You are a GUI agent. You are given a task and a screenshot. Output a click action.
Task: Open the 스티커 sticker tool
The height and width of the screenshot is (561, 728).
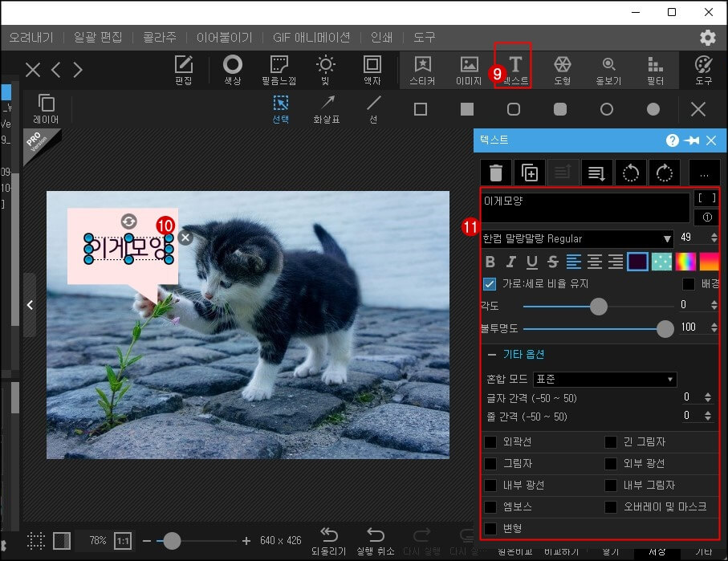(x=422, y=70)
